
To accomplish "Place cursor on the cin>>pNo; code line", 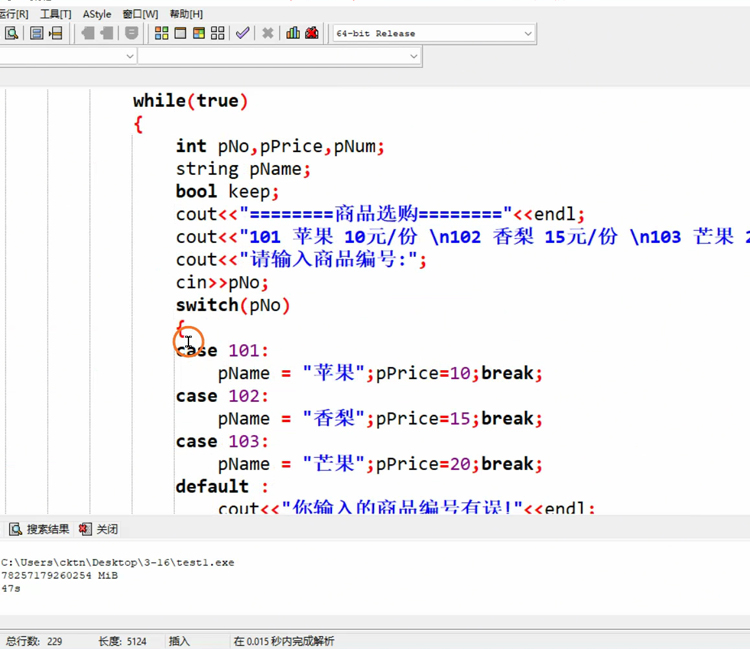I will point(222,283).
